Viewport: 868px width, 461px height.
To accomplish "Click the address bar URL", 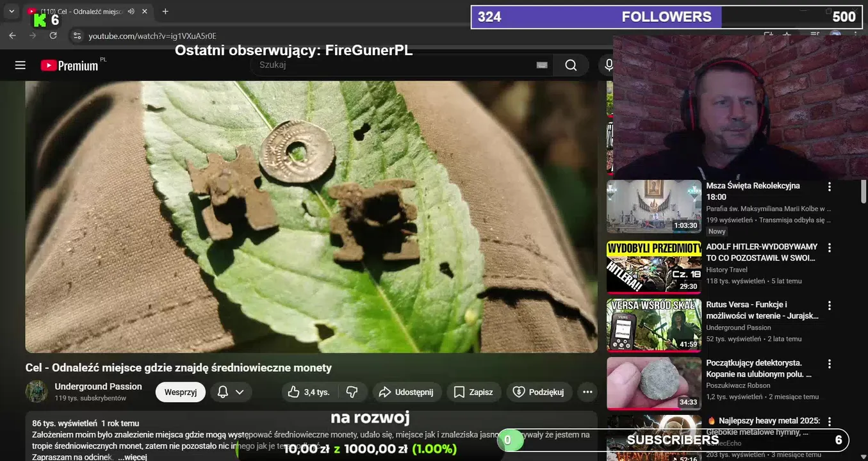I will pos(152,36).
